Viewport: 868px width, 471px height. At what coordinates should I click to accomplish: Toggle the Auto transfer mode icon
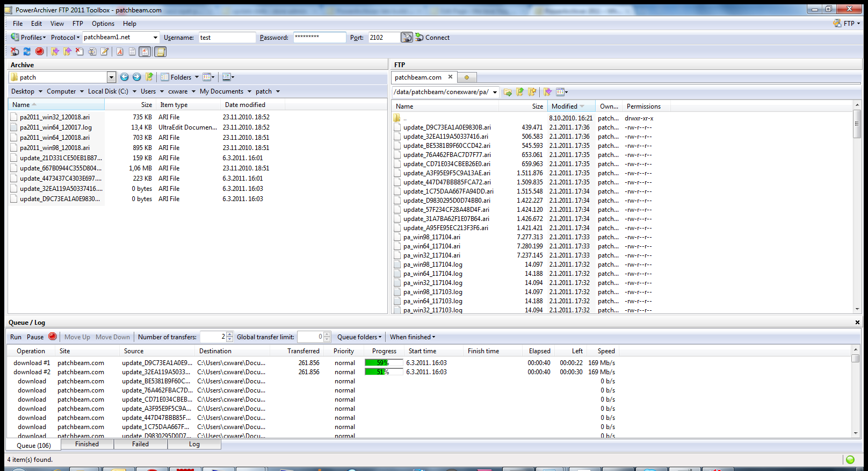point(145,52)
